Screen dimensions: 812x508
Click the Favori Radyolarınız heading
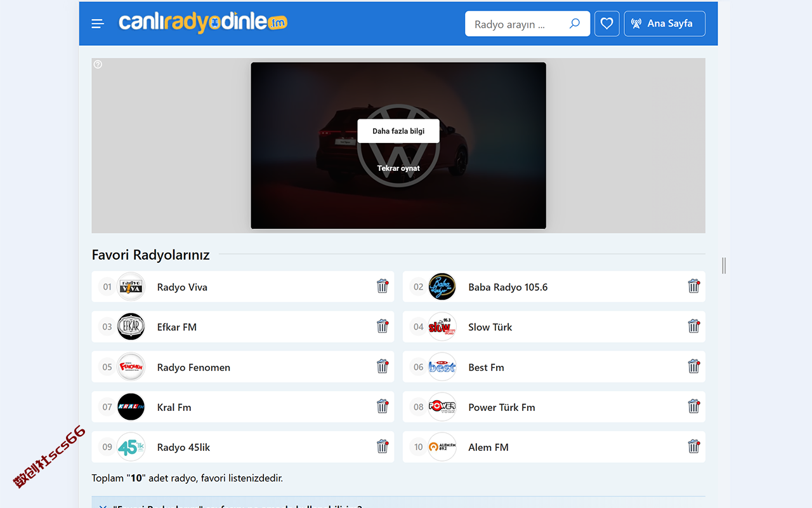(x=151, y=255)
